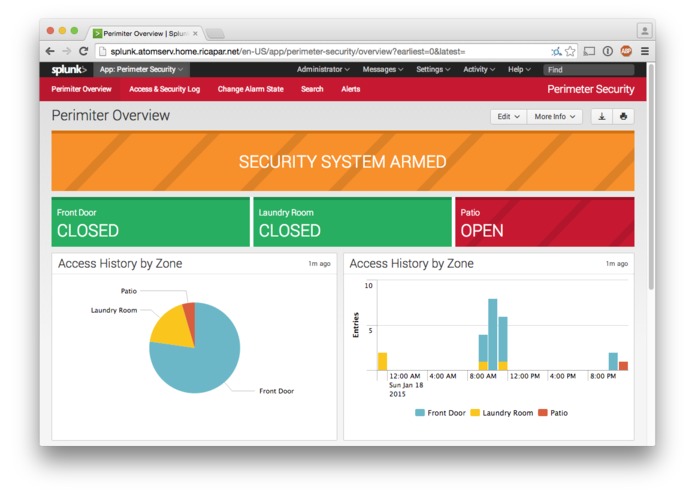Click the Patio OPEN status tile
The width and height of the screenshot is (695, 494).
[x=545, y=222]
